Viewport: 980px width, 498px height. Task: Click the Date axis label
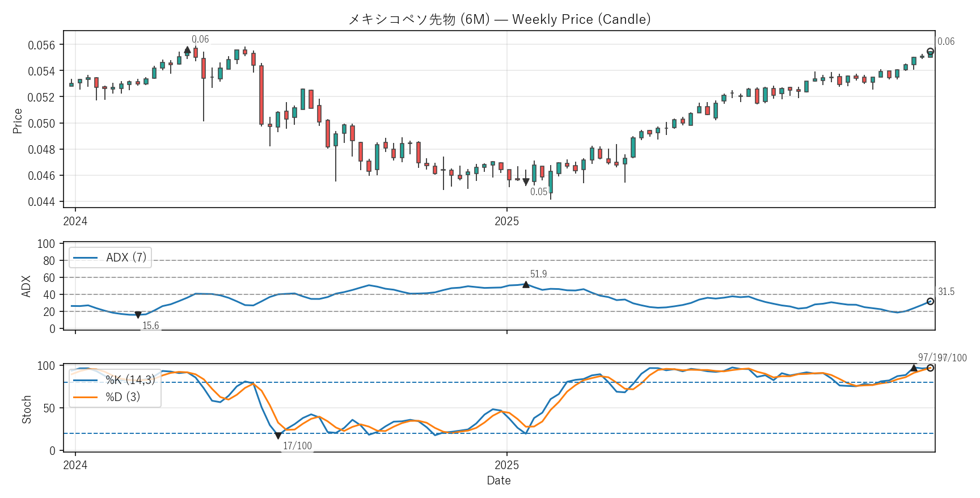point(499,480)
